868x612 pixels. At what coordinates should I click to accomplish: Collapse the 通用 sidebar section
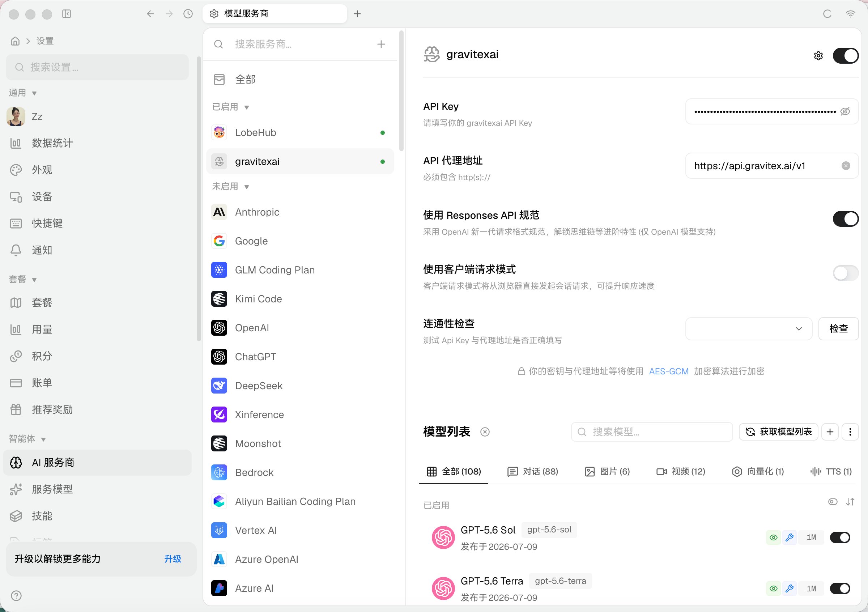[x=23, y=93]
